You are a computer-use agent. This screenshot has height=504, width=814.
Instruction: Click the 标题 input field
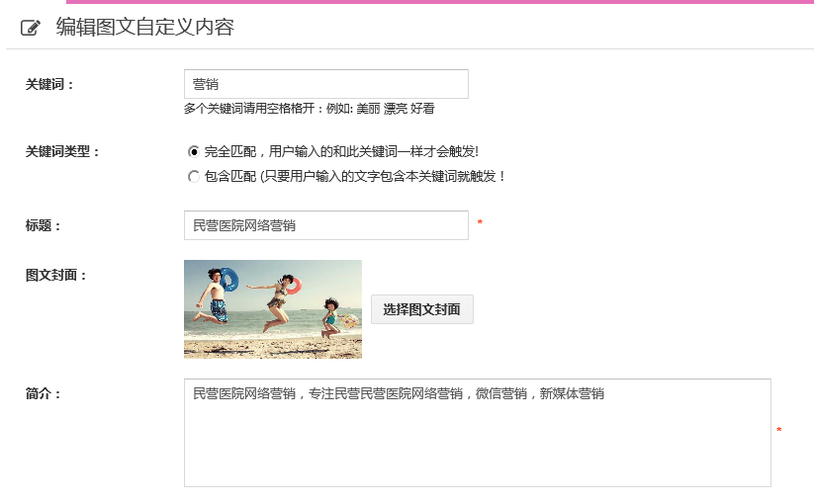326,225
